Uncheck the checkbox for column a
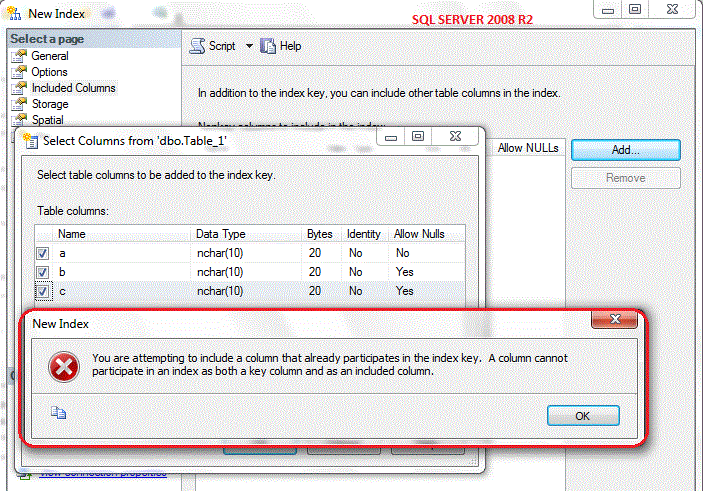Viewport: 703px width, 491px height. [43, 253]
